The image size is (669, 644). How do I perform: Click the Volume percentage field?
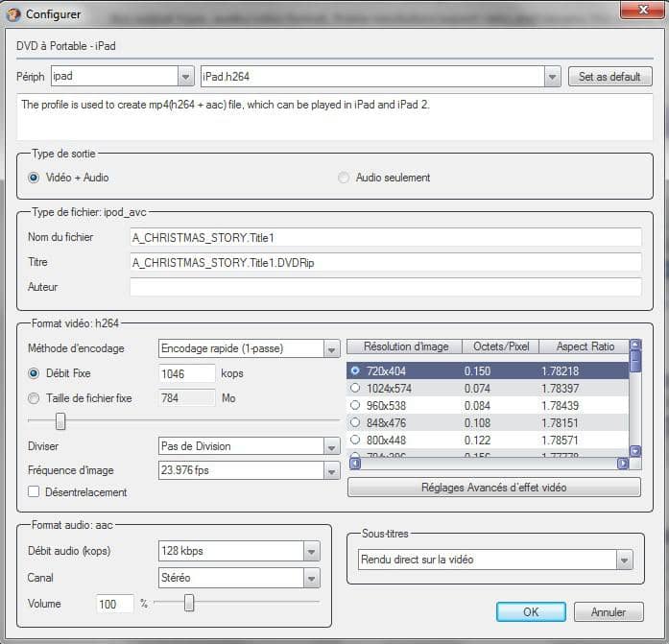click(115, 604)
